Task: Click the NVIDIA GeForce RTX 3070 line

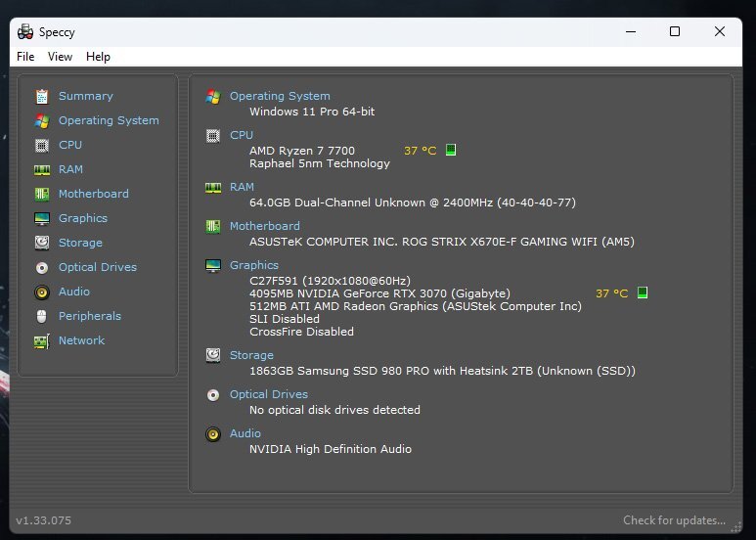Action: pos(379,293)
